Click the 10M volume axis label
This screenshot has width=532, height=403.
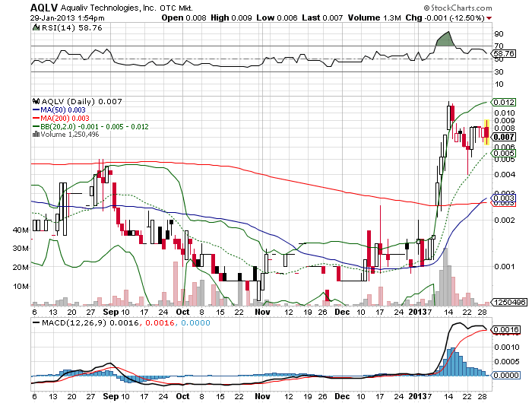(x=21, y=286)
